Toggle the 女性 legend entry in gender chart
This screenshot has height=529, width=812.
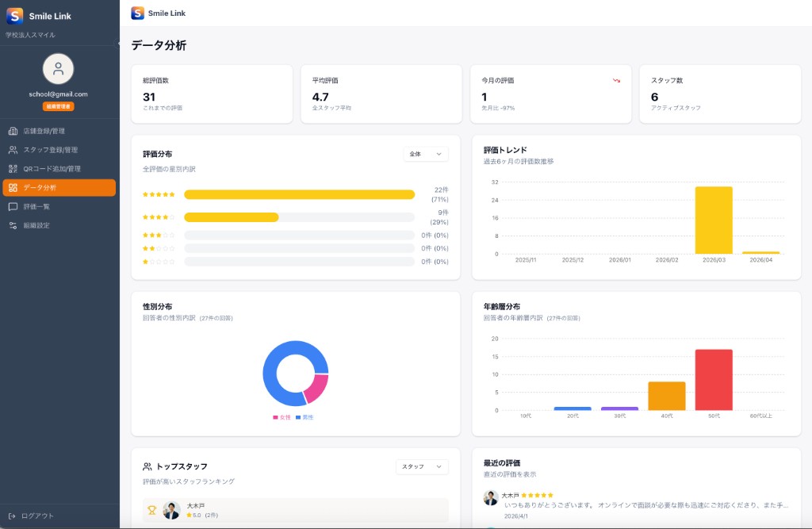click(280, 417)
